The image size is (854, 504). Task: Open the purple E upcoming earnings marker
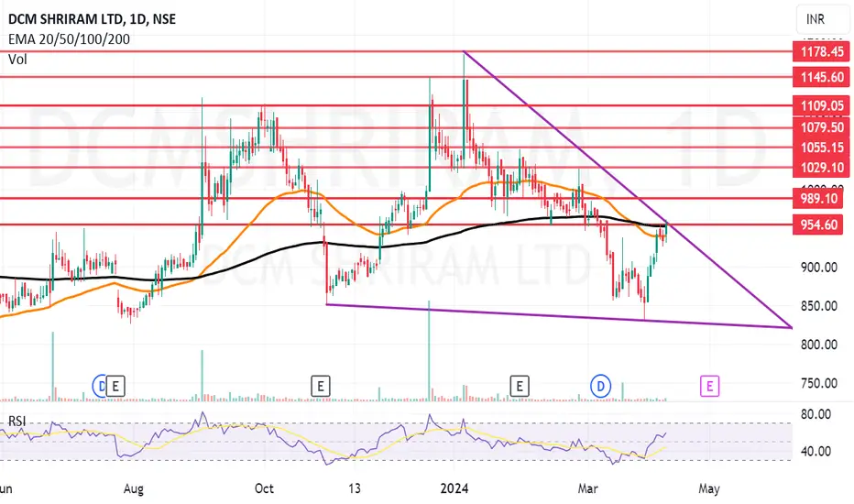coord(709,387)
